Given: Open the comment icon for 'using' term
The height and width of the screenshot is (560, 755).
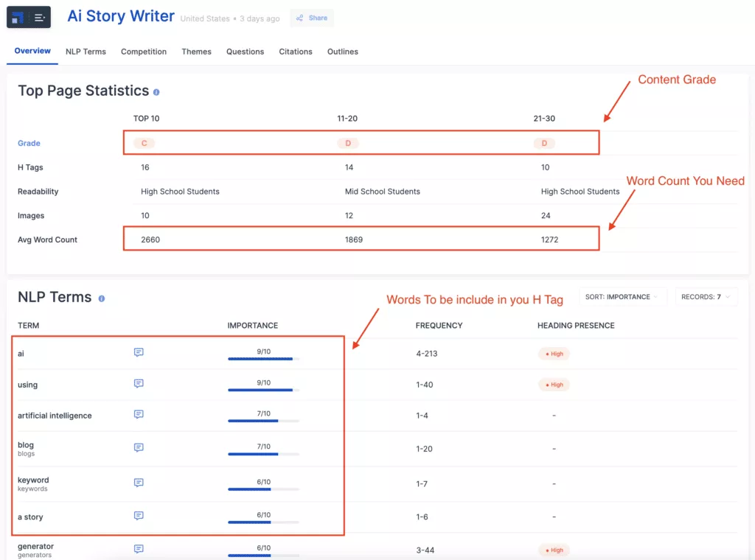Looking at the screenshot, I should [x=139, y=384].
